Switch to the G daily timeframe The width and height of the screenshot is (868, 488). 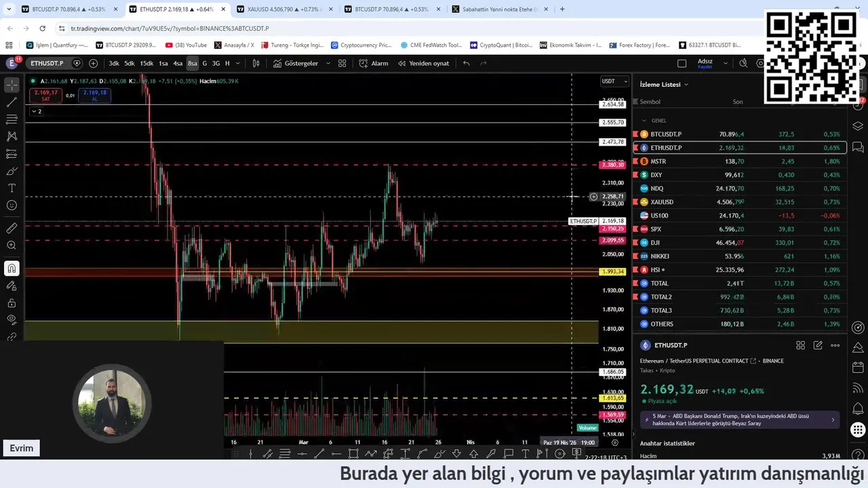pos(205,63)
